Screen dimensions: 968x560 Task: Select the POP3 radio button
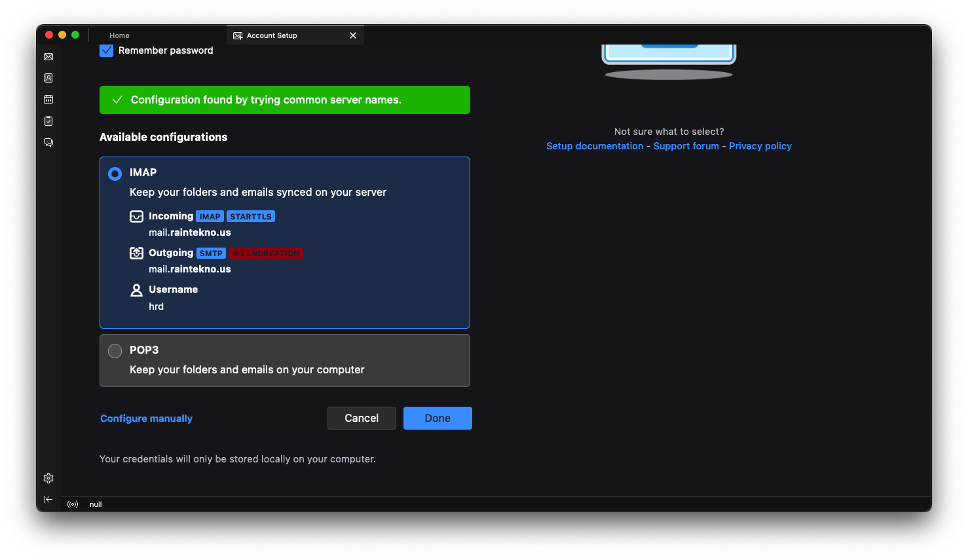115,351
